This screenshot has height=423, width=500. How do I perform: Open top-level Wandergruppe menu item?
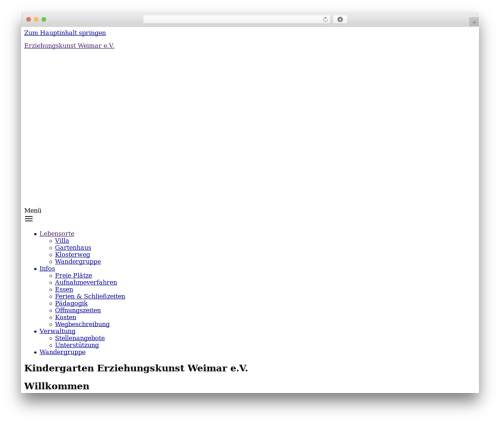pyautogui.click(x=62, y=352)
